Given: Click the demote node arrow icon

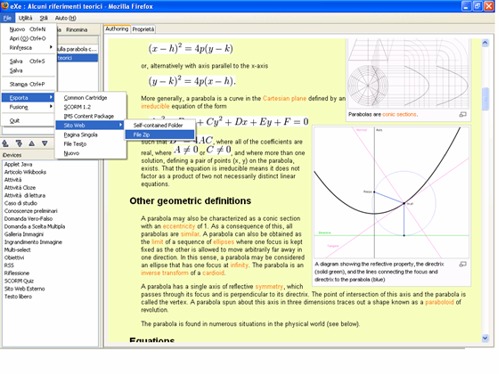Looking at the screenshot, I should [x=19, y=144].
